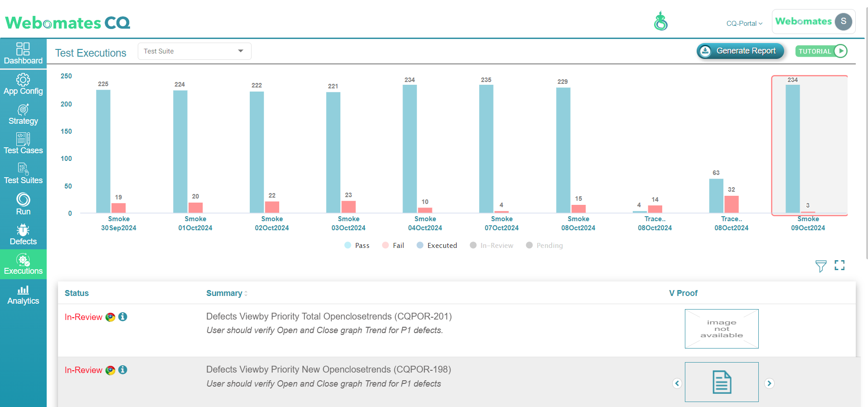Select the Smoke 03Oct2024 pass bar

(x=333, y=153)
